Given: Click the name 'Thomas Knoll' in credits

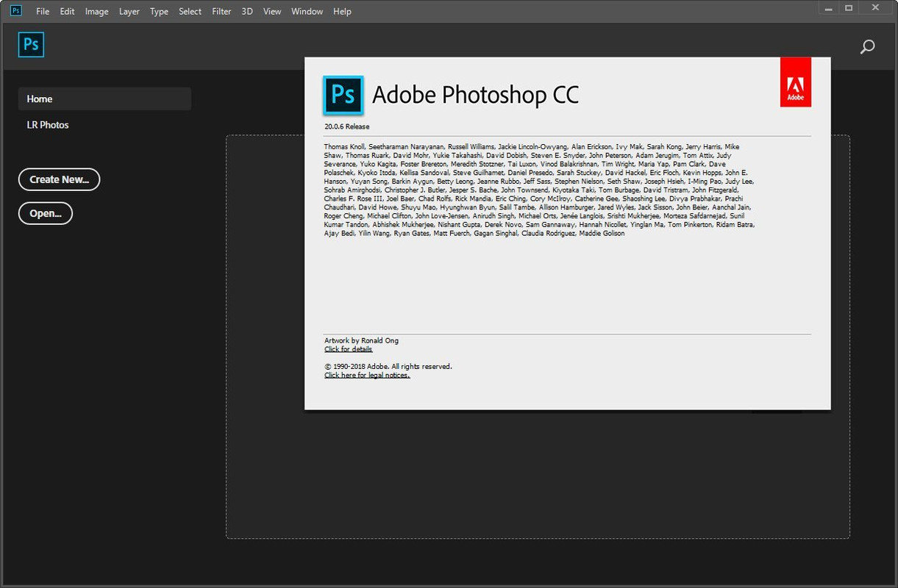Looking at the screenshot, I should [344, 147].
